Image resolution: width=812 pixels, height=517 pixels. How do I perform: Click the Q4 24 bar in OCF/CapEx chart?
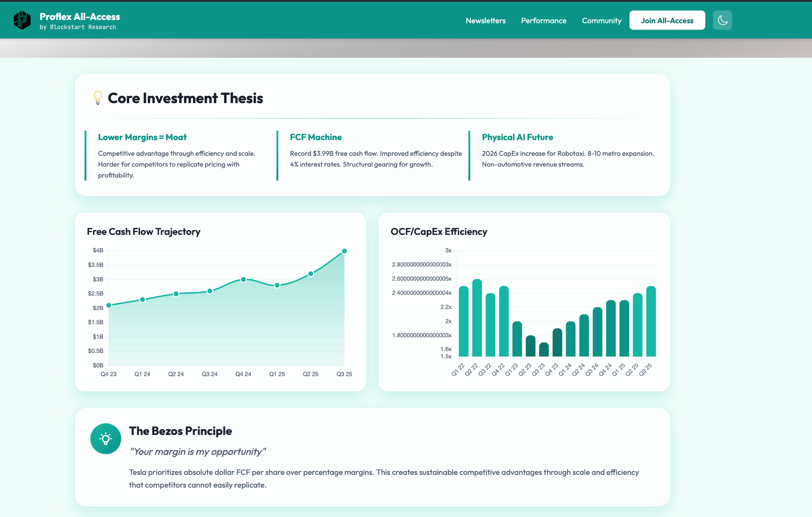611,328
